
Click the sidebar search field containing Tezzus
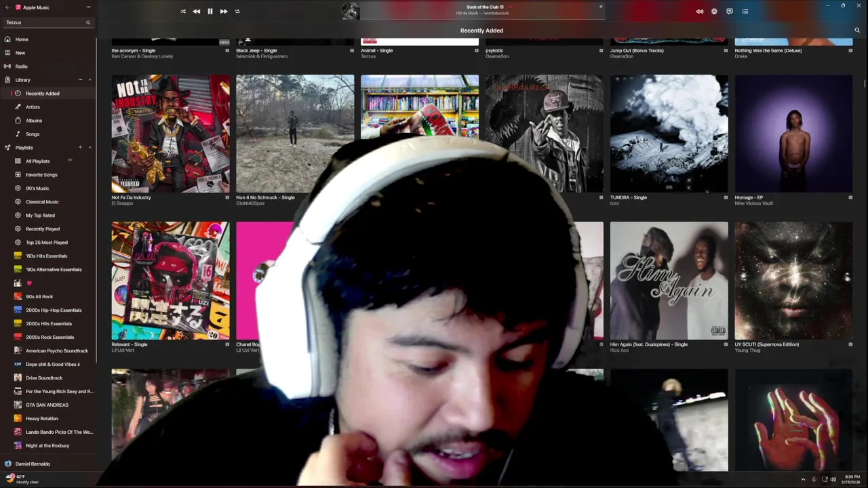(47, 22)
